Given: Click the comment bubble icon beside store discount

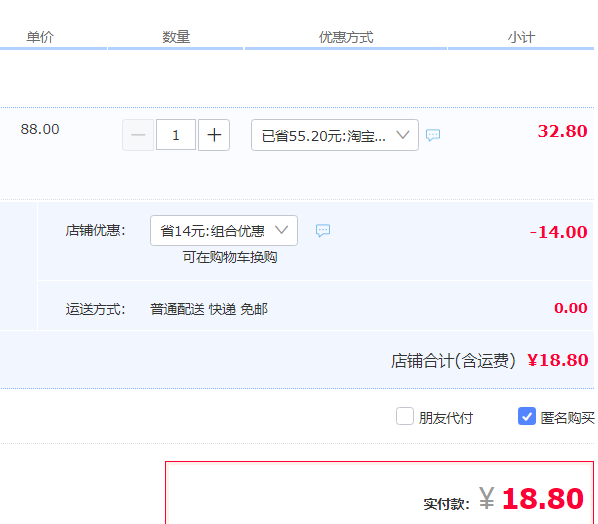Looking at the screenshot, I should click(x=323, y=230).
